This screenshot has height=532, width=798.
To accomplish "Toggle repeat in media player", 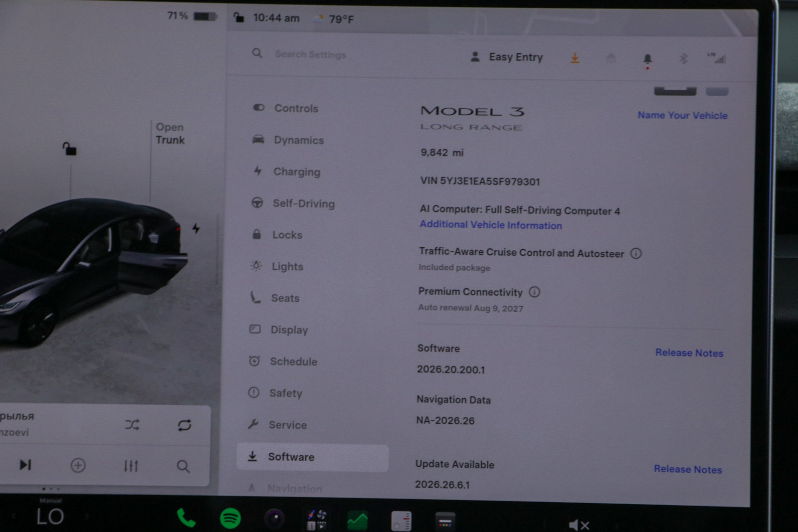I will [x=185, y=425].
